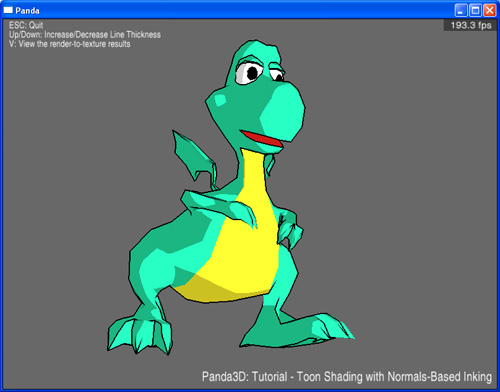
Task: Click the 'Panda3D: Tutorial - Toon Shading' caption
Action: coord(347,377)
